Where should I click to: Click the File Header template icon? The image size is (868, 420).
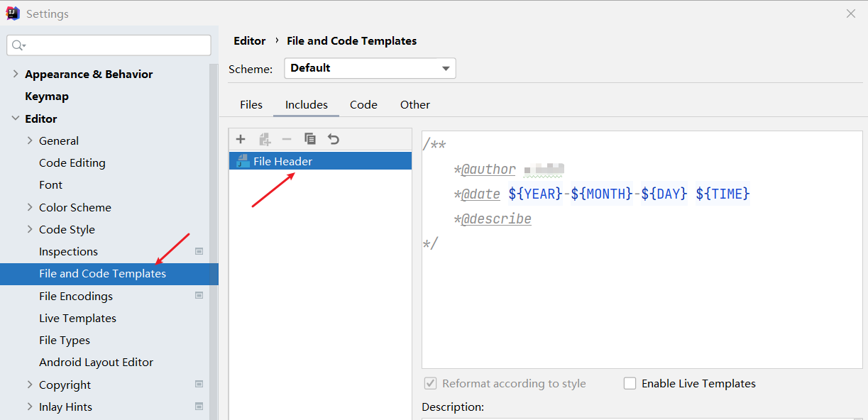[243, 161]
